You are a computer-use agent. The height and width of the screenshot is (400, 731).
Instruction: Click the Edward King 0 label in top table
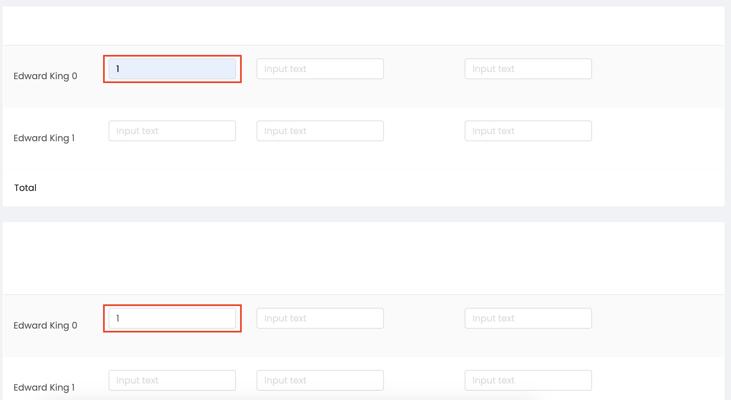(x=45, y=76)
